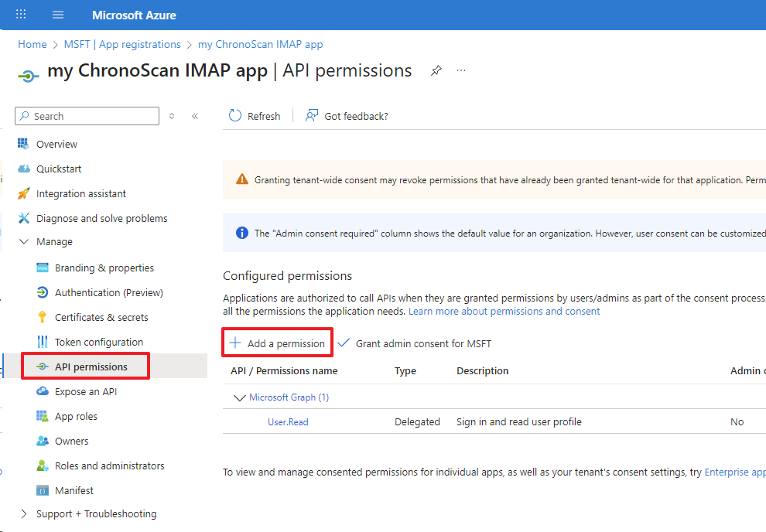The image size is (766, 532).
Task: Expand Support + Troubleshooting section
Action: (24, 514)
